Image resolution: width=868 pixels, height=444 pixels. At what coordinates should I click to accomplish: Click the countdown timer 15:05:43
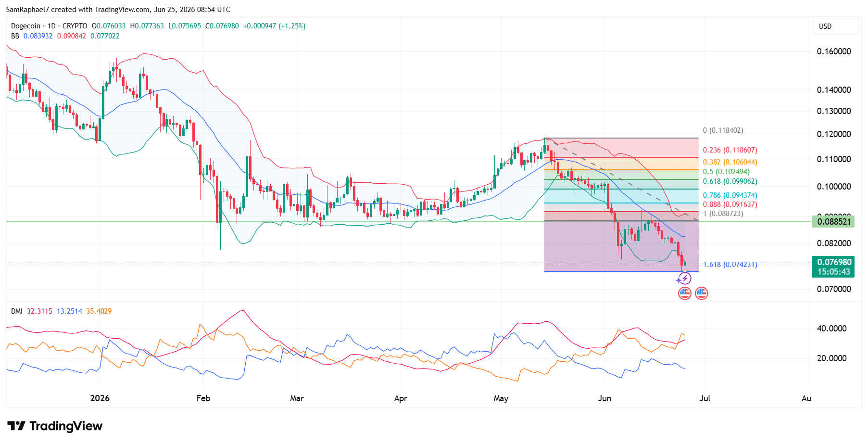(x=833, y=272)
